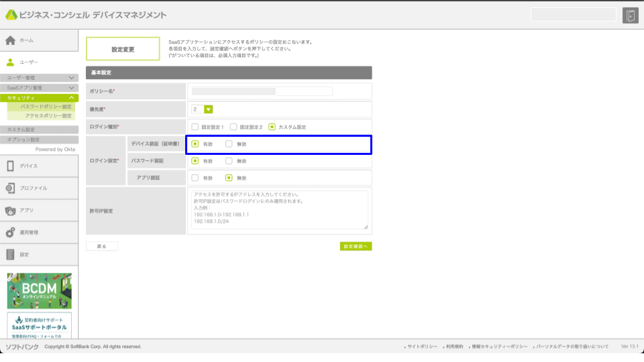644x362 pixels.
Task: Click the 設定確認へ button
Action: coord(356,246)
